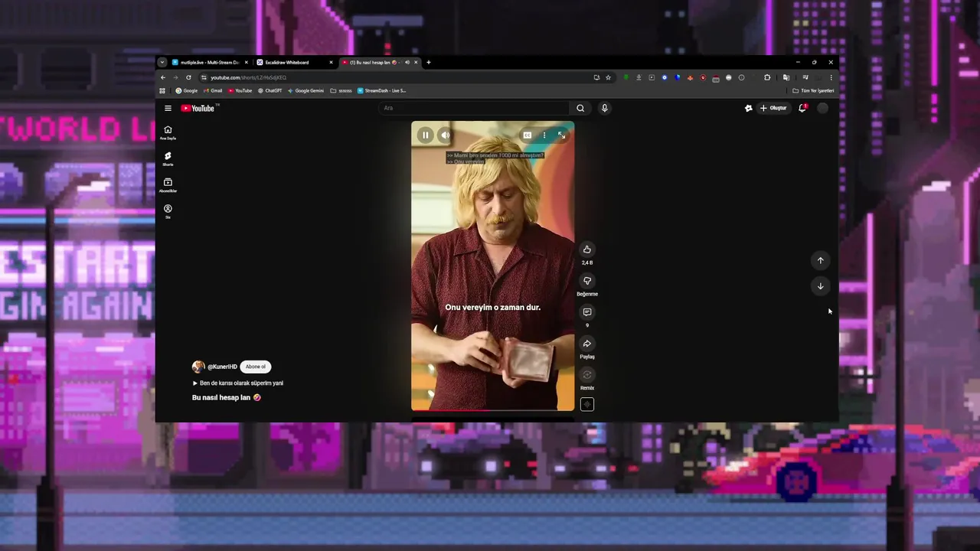Screen dimensions: 980x551
Task: Open the @KuneriHD channel link
Action: pyautogui.click(x=223, y=367)
